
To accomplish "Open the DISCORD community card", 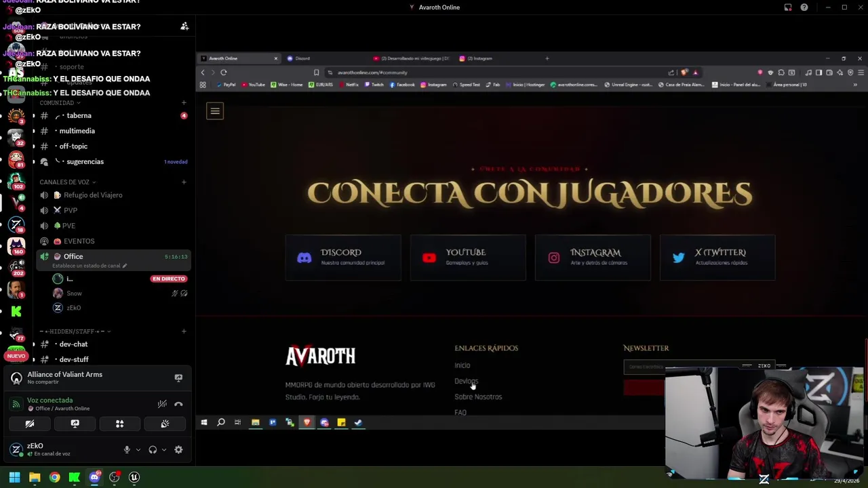I will tap(343, 258).
